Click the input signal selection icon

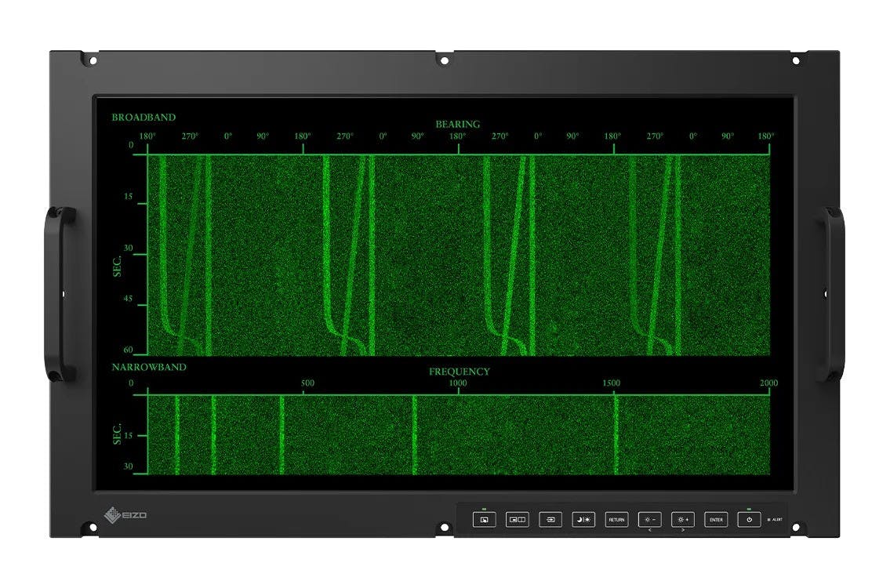[x=550, y=519]
